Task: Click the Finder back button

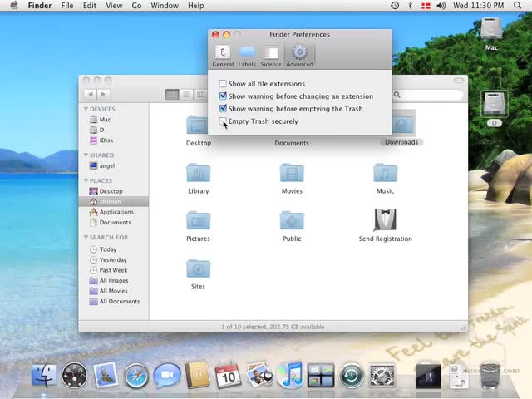Action: 91,94
